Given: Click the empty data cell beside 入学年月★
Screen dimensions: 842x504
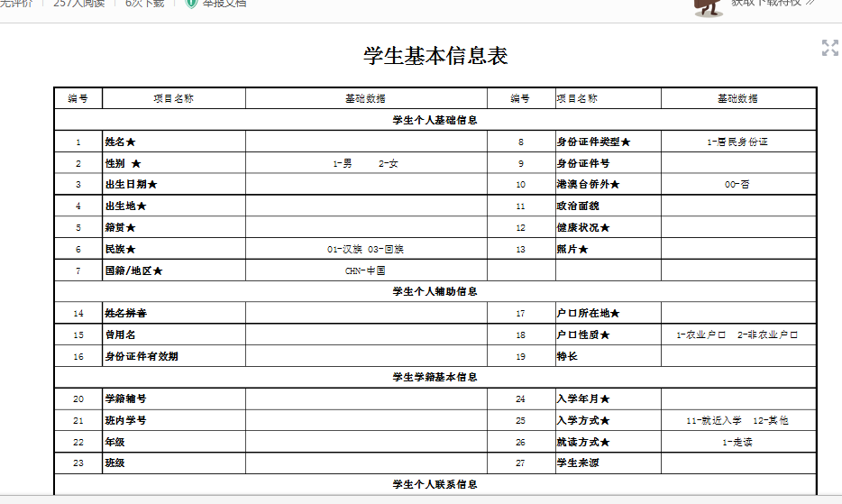Looking at the screenshot, I should click(x=738, y=399).
